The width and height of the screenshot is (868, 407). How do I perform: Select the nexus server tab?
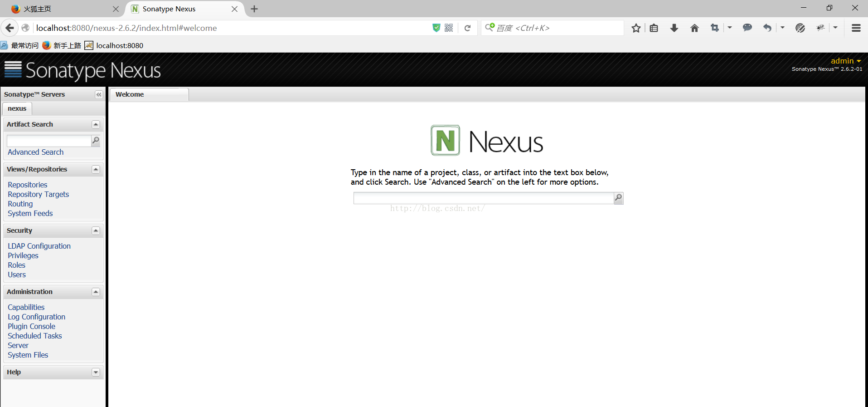[17, 108]
